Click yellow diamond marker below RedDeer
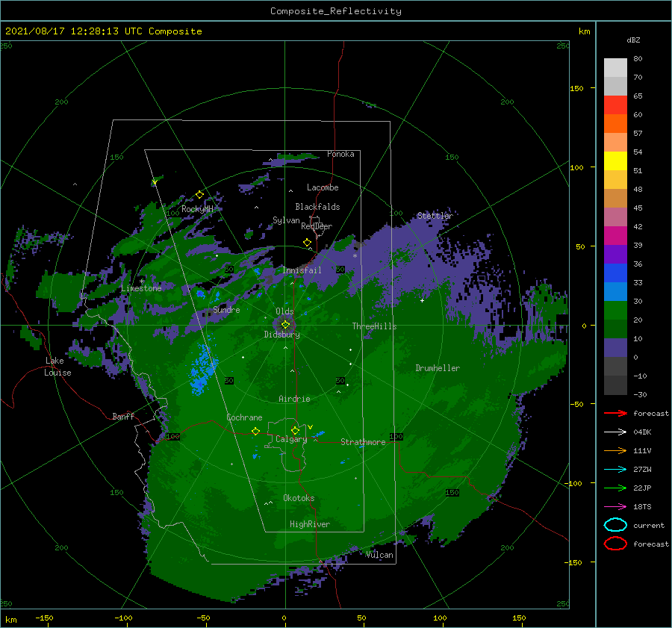This screenshot has width=672, height=628. point(308,243)
